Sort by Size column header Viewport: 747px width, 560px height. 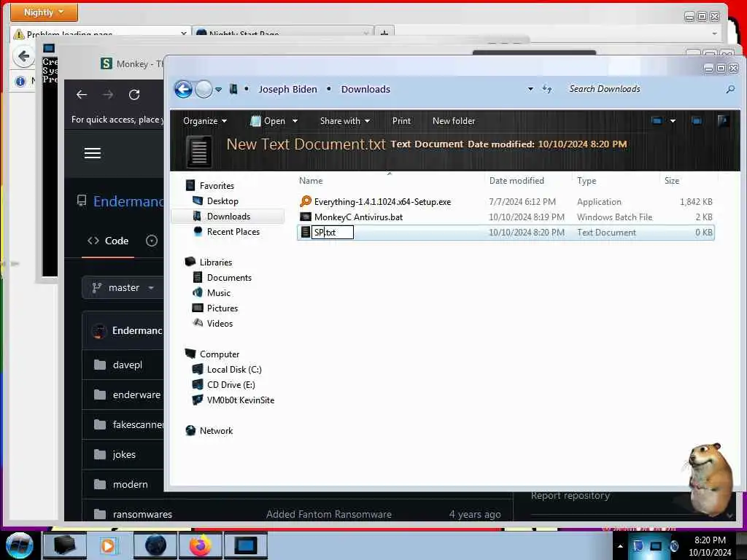pyautogui.click(x=672, y=181)
